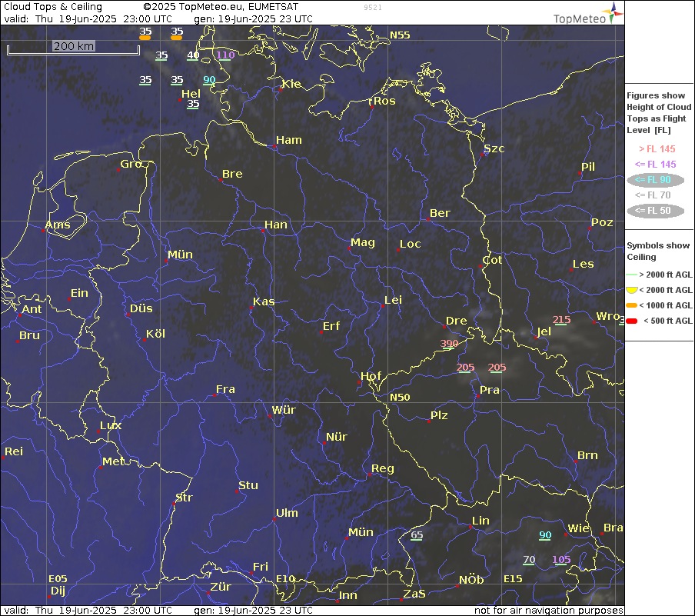Click the 'Reg' city label
Viewport: 695px width, 616px height.
(x=383, y=469)
